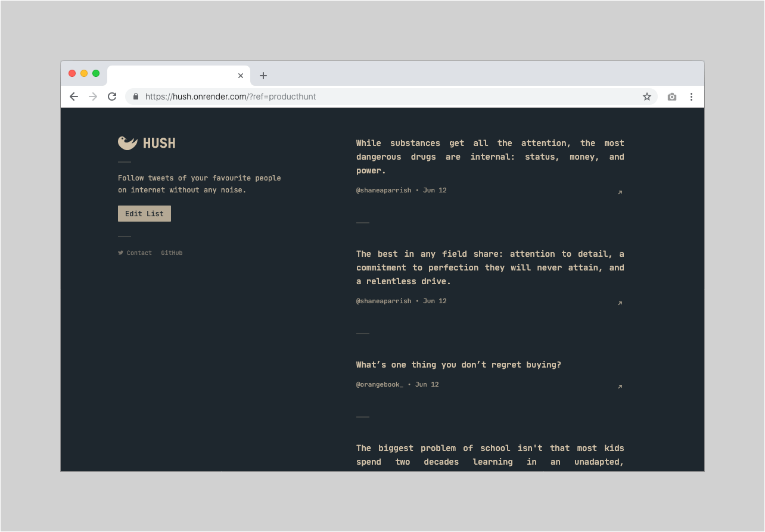Click 'Jun 12' date on the @orangebook_ tweet
This screenshot has height=532, width=765.
pos(427,385)
